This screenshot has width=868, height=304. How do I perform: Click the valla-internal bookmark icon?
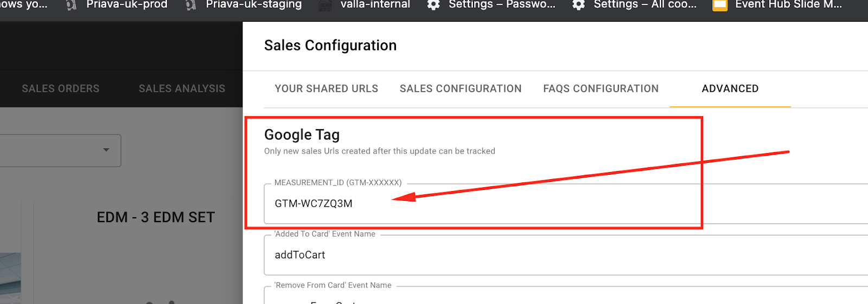click(x=325, y=5)
